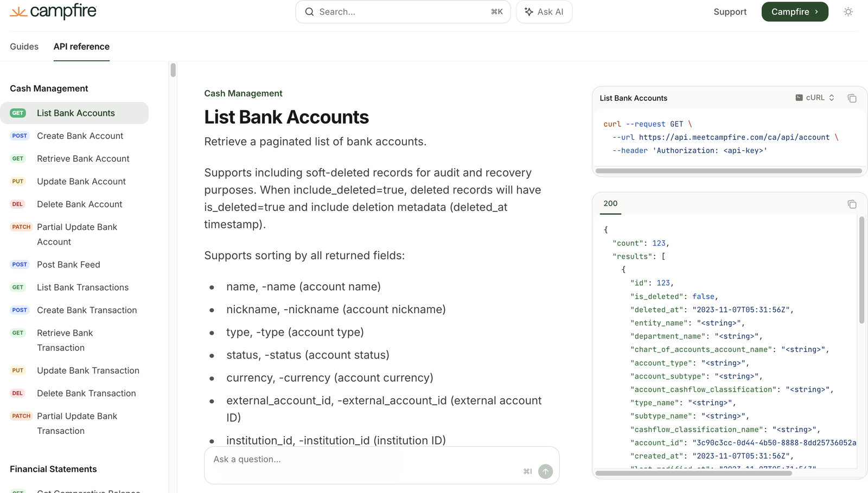Click the Campfire logo
The height and width of the screenshot is (493, 868).
point(53,11)
